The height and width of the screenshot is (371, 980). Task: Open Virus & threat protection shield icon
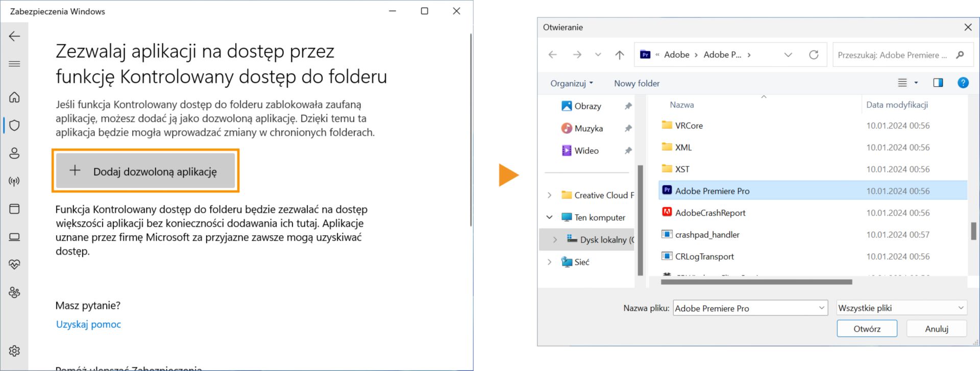pyautogui.click(x=14, y=125)
